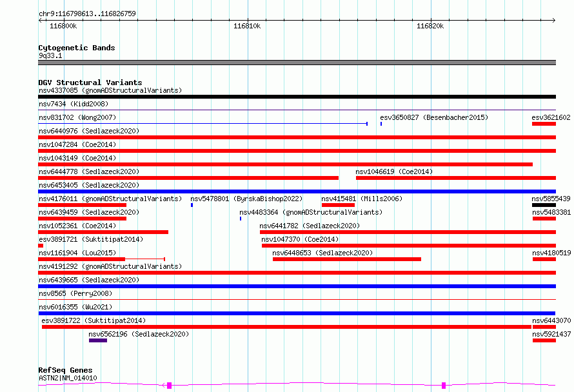
Task: Click the 116820k ruler label
Action: (430, 26)
